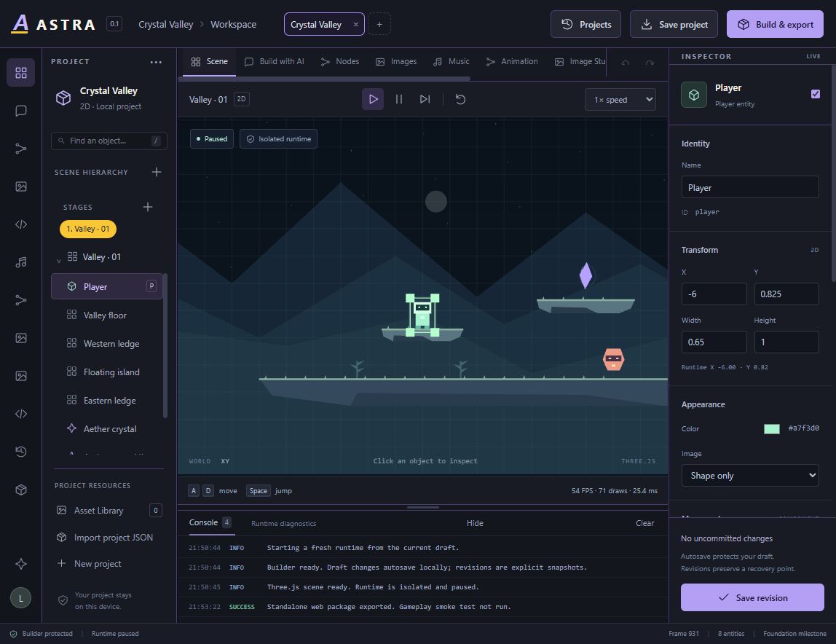
Task: Open the user avatar labeled L
Action: (x=21, y=597)
